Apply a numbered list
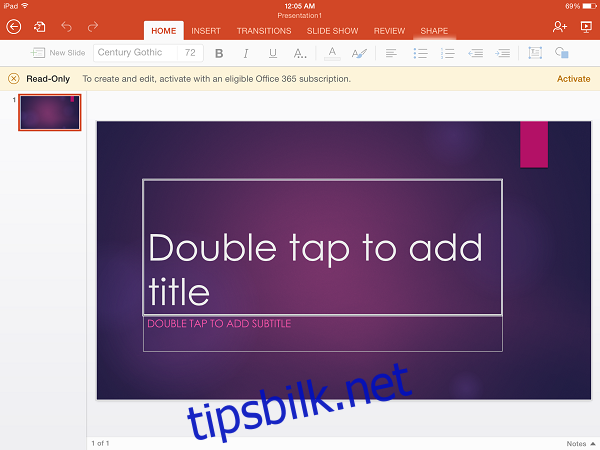The width and height of the screenshot is (600, 450). tap(447, 53)
